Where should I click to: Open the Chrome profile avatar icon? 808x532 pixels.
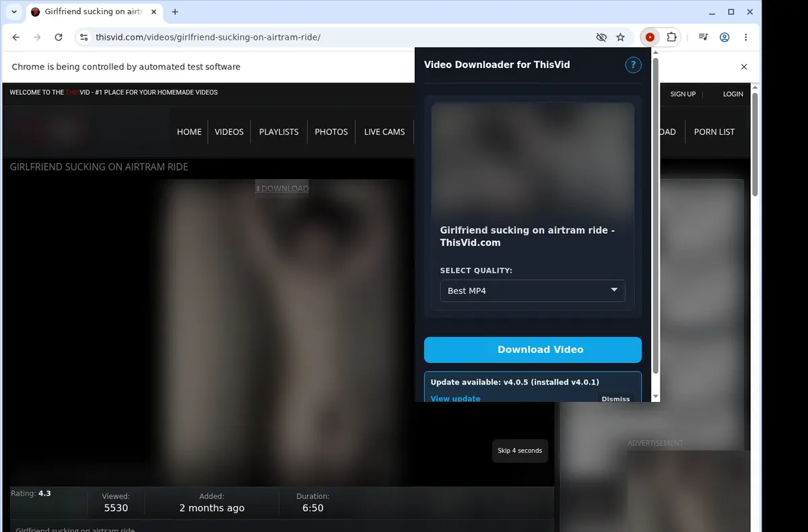point(725,38)
